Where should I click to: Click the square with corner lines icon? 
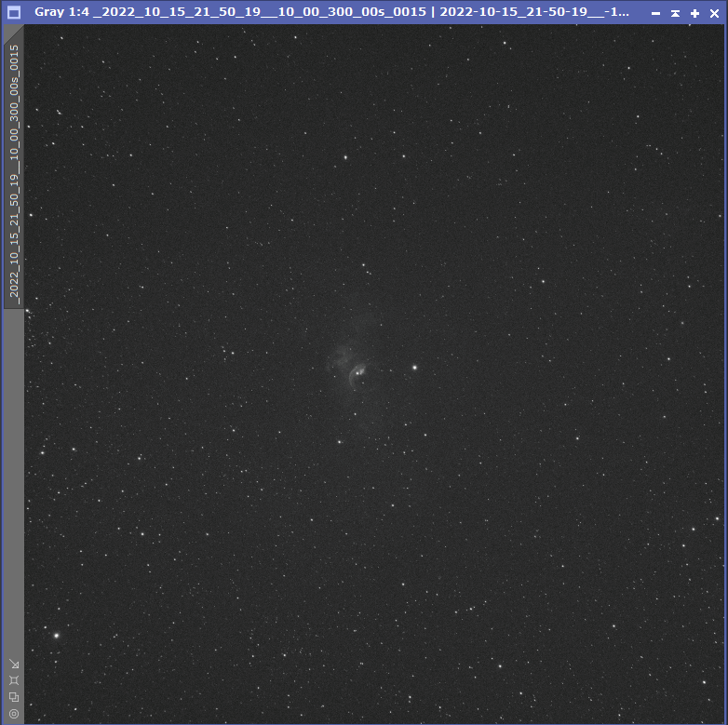point(14,680)
